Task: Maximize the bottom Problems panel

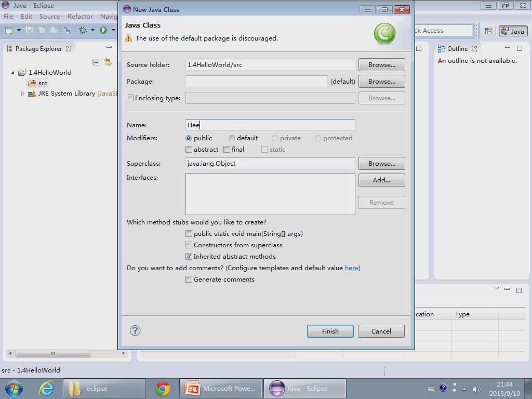Action: pyautogui.click(x=519, y=290)
